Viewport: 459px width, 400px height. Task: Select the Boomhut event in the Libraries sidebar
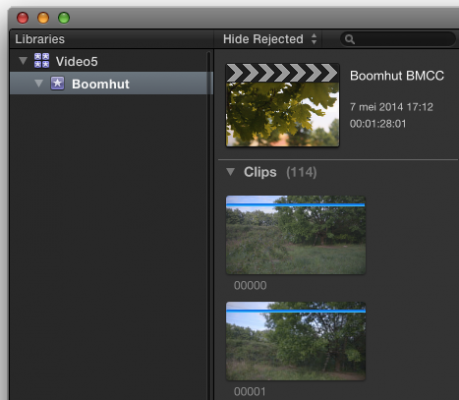point(111,83)
